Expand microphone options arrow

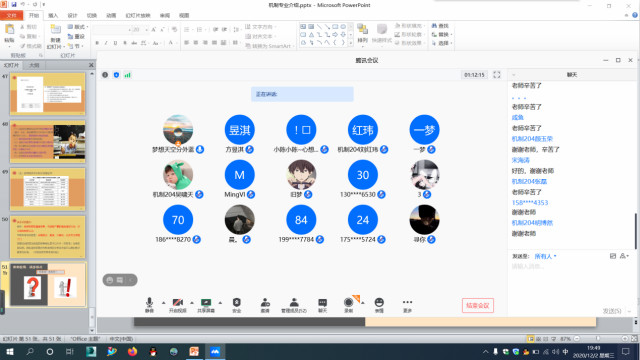164,303
